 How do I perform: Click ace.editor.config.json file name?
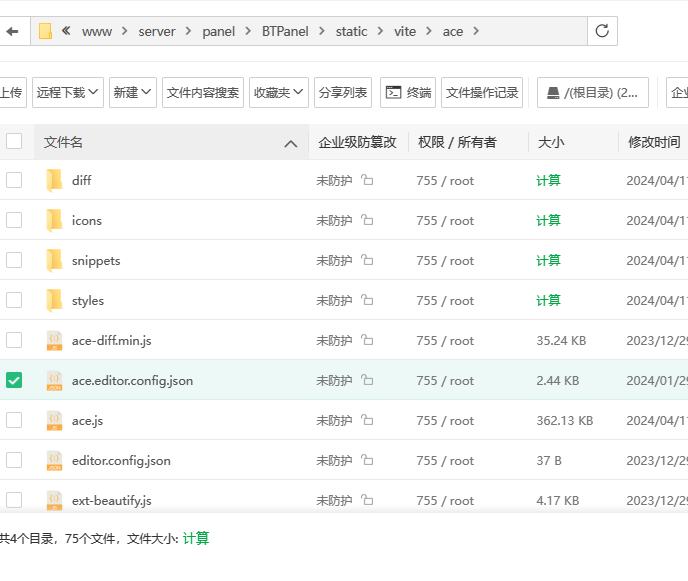click(x=133, y=381)
